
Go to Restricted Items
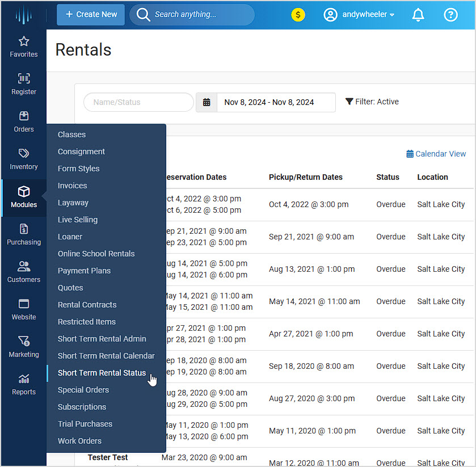click(x=87, y=322)
